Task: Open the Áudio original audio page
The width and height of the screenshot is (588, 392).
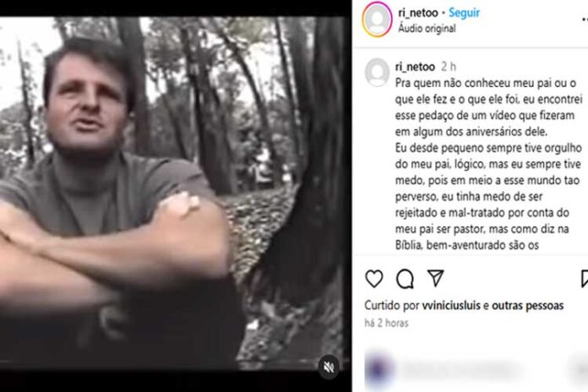Action: [x=427, y=29]
